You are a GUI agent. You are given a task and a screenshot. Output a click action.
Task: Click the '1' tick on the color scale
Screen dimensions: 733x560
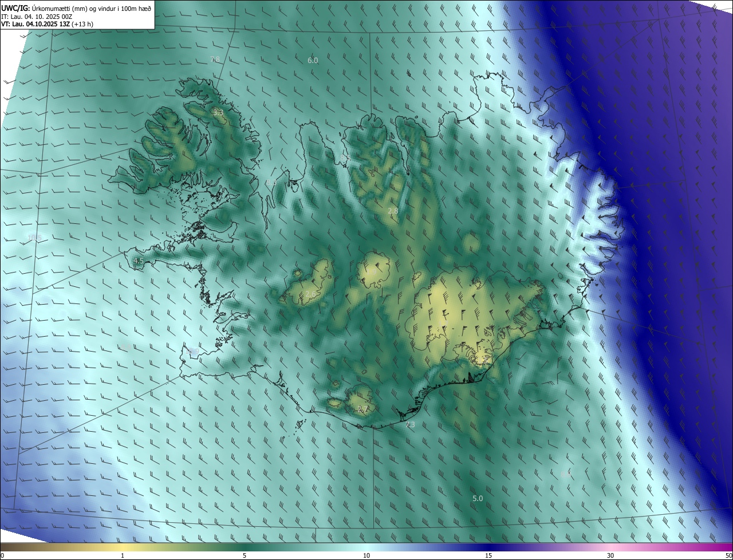point(123,555)
